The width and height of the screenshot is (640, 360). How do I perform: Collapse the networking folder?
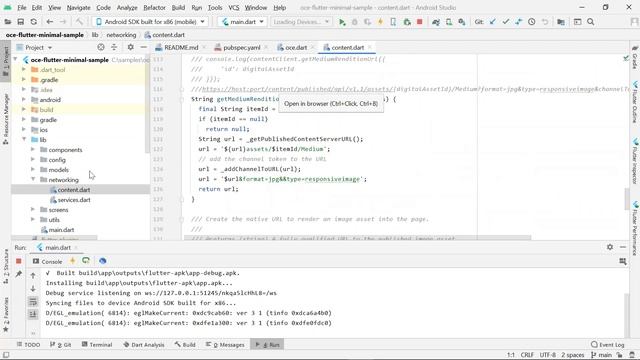pos(33,179)
